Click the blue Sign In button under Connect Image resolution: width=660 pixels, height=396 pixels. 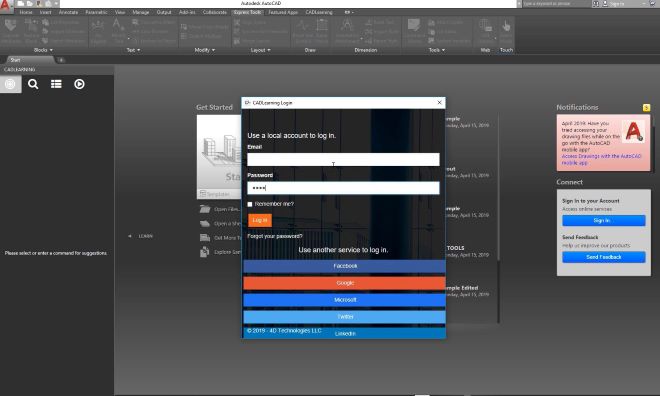(x=603, y=221)
